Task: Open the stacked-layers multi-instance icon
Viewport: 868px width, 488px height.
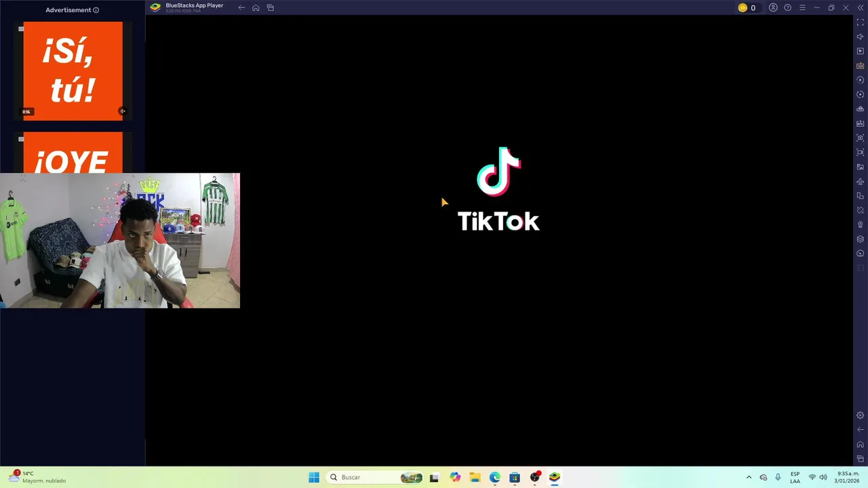Action: [861, 239]
